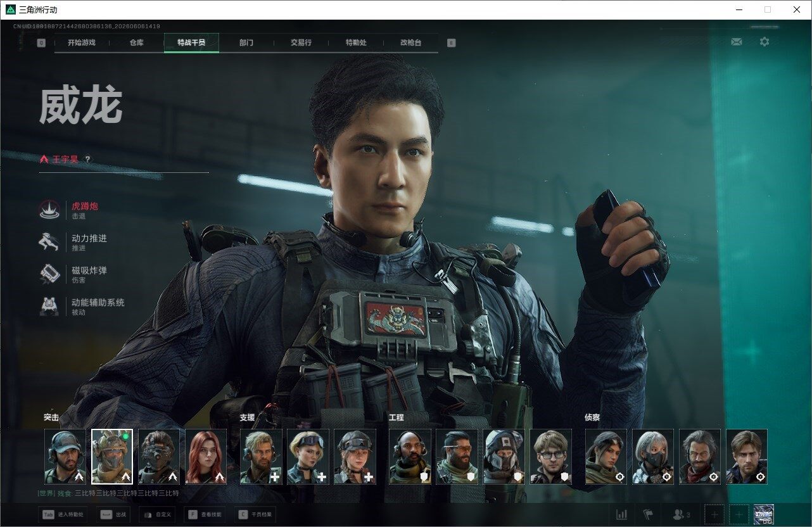
Task: Click the 突击 class label
Action: (51, 418)
